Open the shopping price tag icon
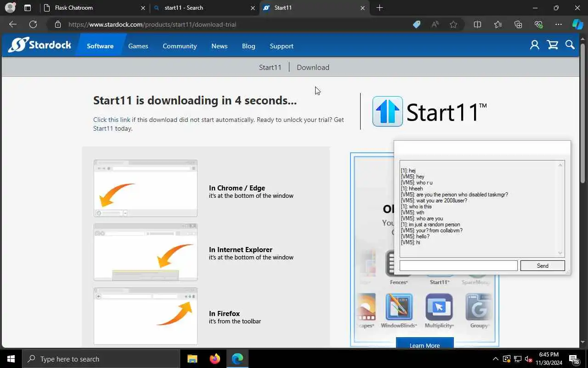This screenshot has width=588, height=368. coord(417,24)
